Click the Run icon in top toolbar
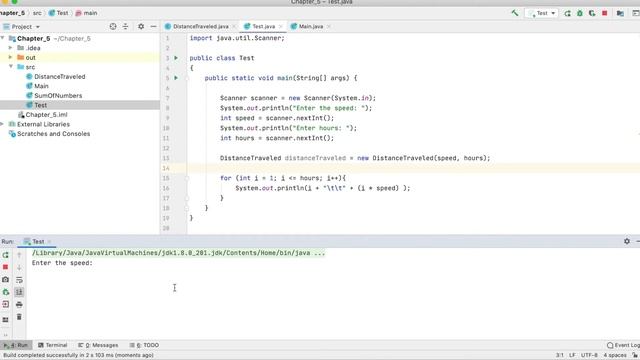Image resolution: width=640 pixels, height=360 pixels. pos(567,13)
